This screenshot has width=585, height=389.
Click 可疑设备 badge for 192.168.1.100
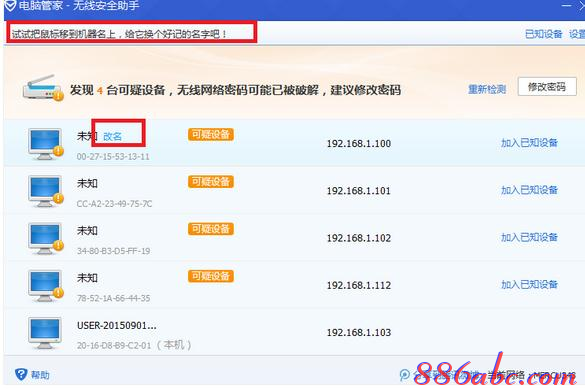tap(211, 135)
